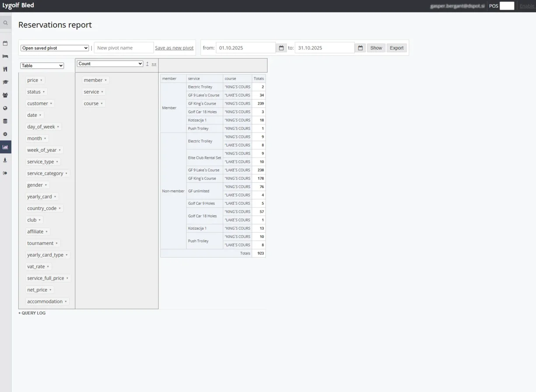Viewport: 536px width, 392px height.
Task: Open the 'Open saved pivot' dropdown
Action: coord(55,48)
